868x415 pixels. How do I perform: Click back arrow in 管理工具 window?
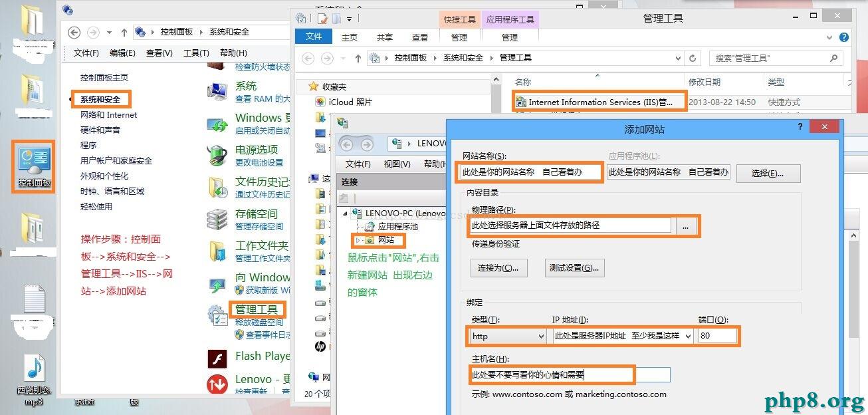(308, 59)
